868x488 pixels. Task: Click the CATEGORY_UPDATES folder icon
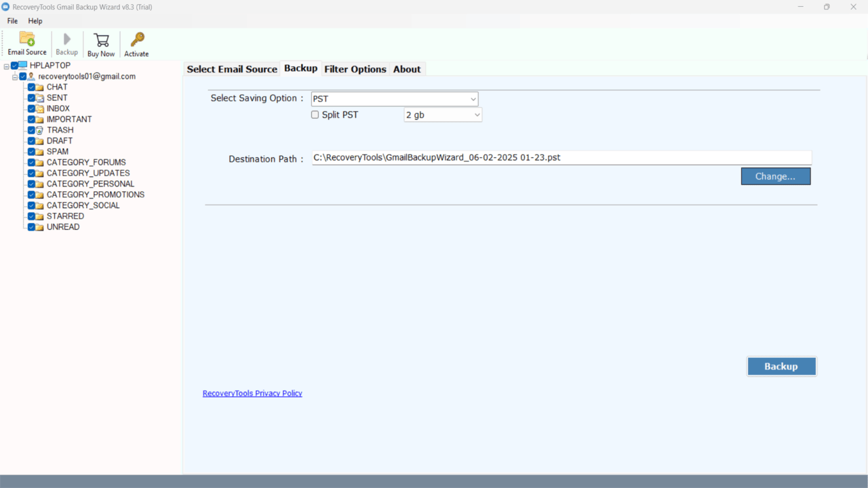click(x=40, y=174)
